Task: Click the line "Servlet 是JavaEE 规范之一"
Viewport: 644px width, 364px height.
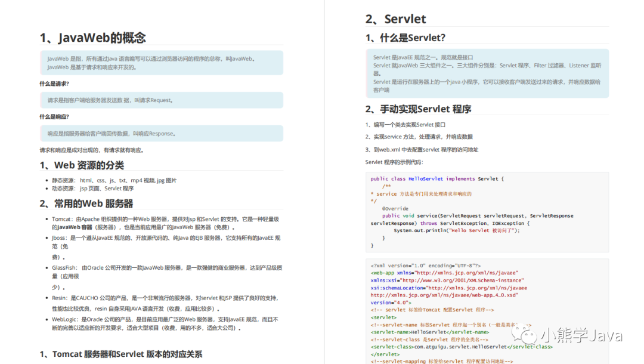Action: pyautogui.click(x=423, y=57)
